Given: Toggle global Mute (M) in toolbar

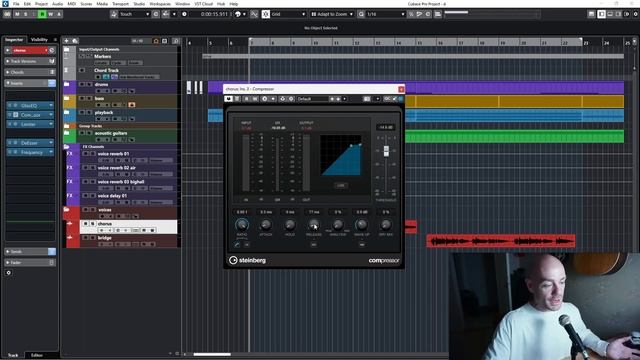Looking at the screenshot, I should coord(17,14).
